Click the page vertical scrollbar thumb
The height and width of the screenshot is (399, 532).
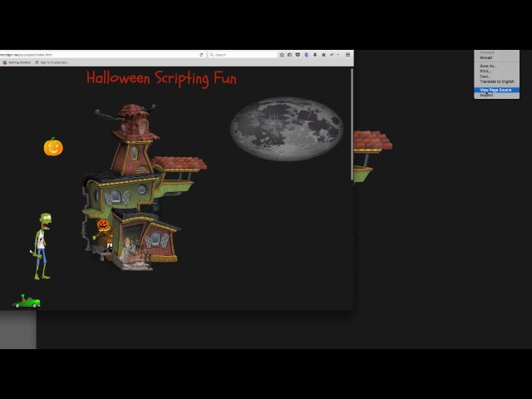pyautogui.click(x=352, y=124)
